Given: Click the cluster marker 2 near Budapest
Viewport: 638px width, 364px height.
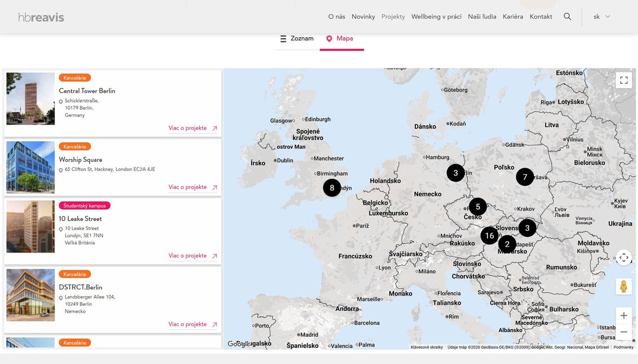Looking at the screenshot, I should point(507,244).
